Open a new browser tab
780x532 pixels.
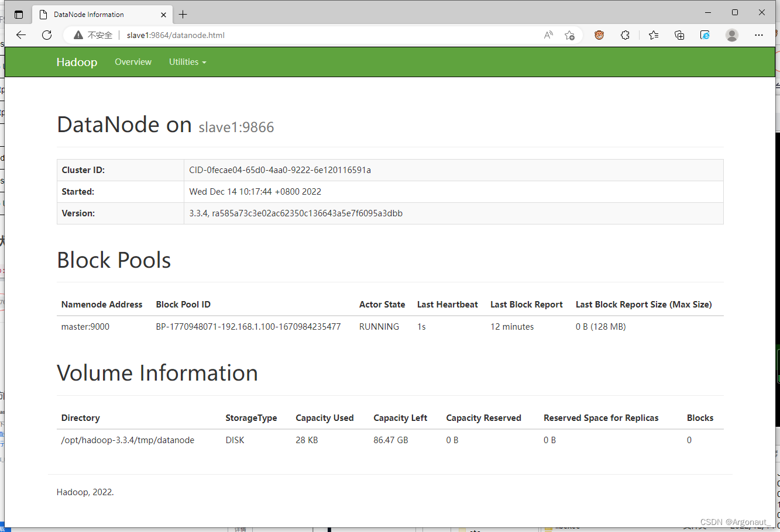click(x=183, y=15)
